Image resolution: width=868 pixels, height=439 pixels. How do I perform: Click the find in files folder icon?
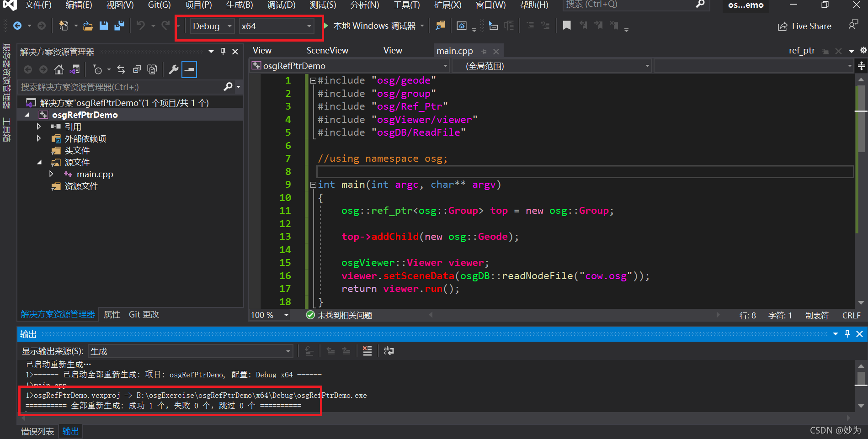pyautogui.click(x=440, y=26)
